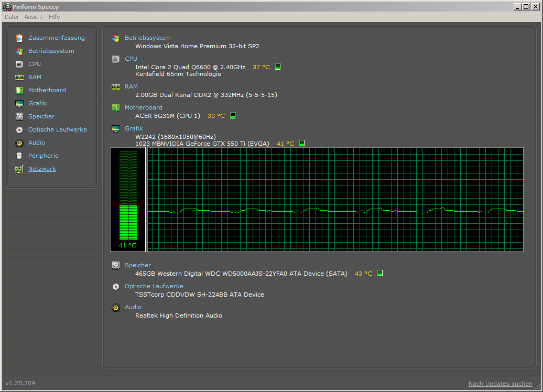Click the Motherboard icon in sidebar
543x392 pixels.
click(19, 90)
